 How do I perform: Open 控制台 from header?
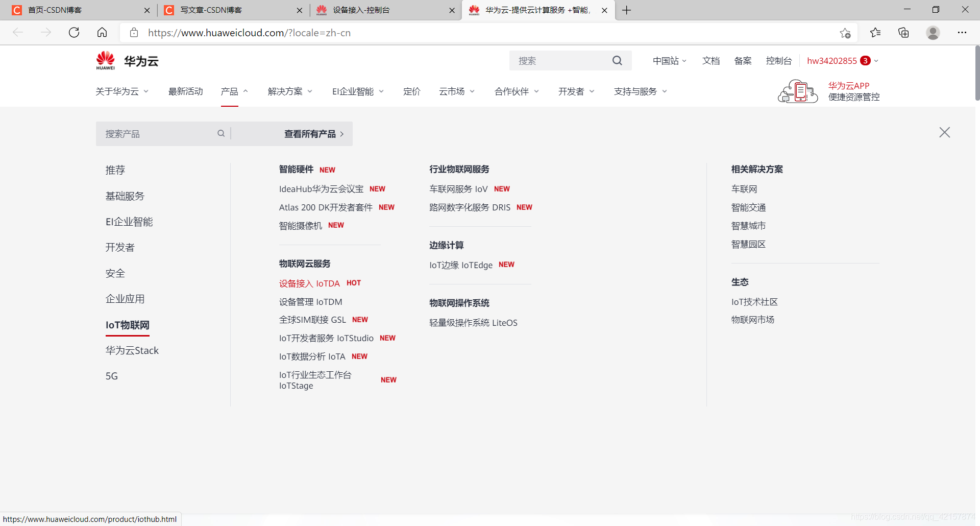pos(779,61)
